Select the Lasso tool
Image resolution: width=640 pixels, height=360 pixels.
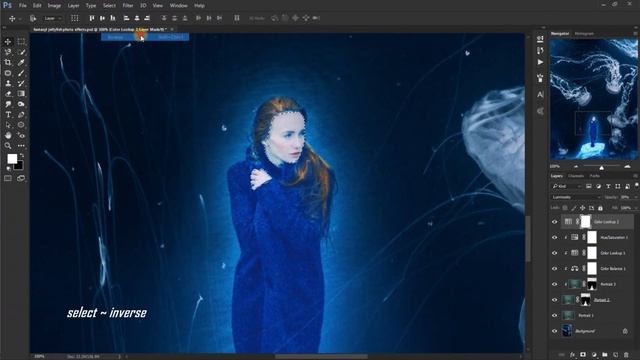pos(8,52)
